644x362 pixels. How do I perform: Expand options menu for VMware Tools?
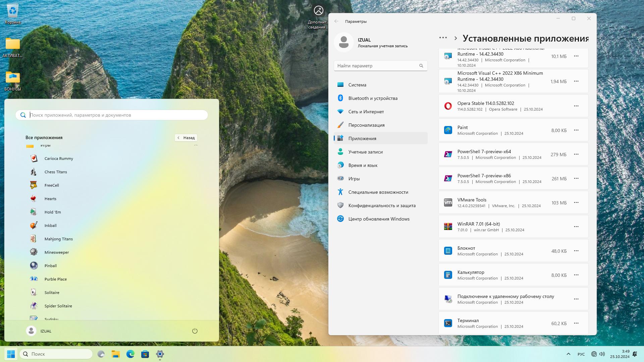(576, 202)
